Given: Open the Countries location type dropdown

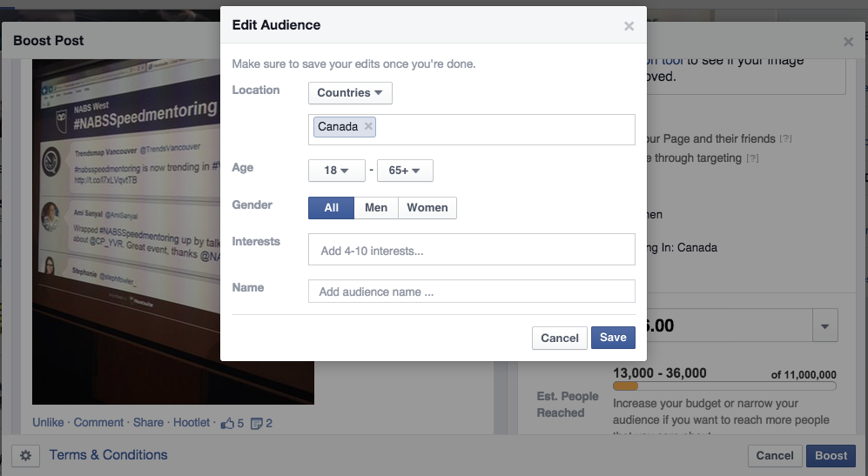Looking at the screenshot, I should [x=350, y=93].
